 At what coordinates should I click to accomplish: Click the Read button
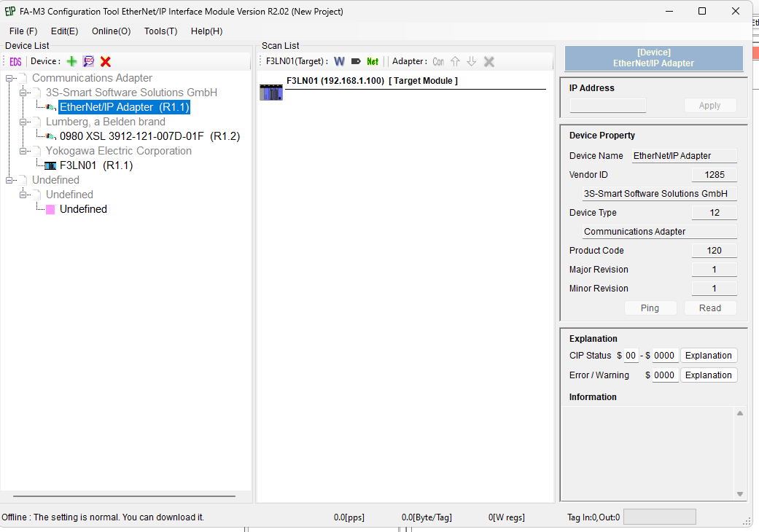pos(710,308)
